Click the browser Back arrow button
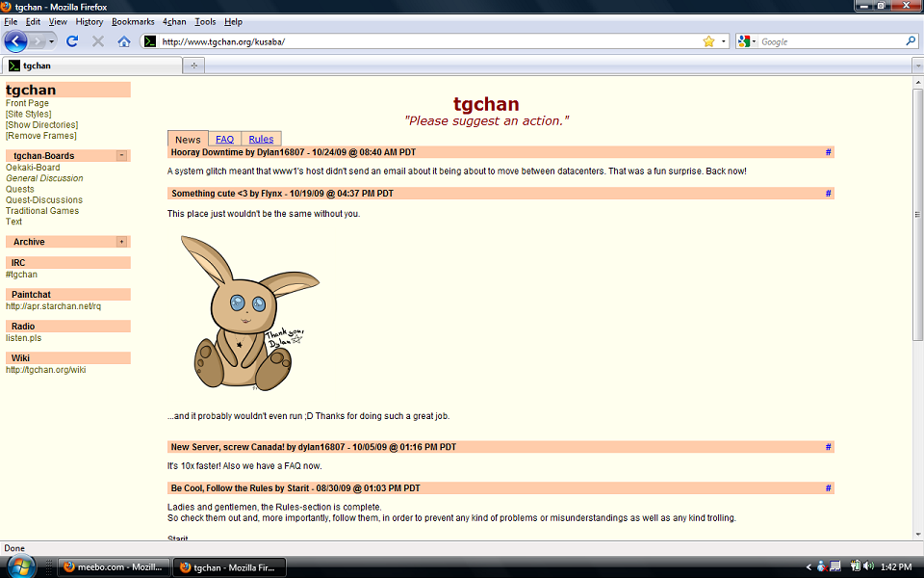The image size is (924, 578). 15,41
